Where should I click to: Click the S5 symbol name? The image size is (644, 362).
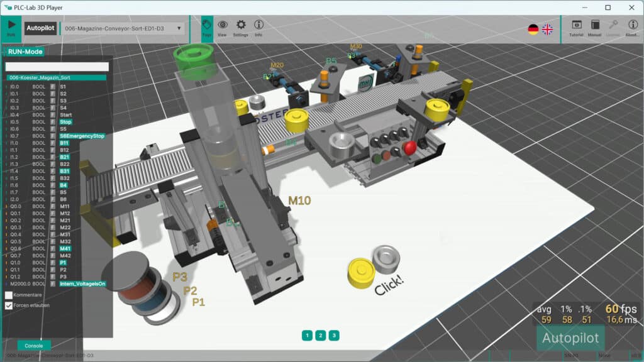tap(64, 129)
